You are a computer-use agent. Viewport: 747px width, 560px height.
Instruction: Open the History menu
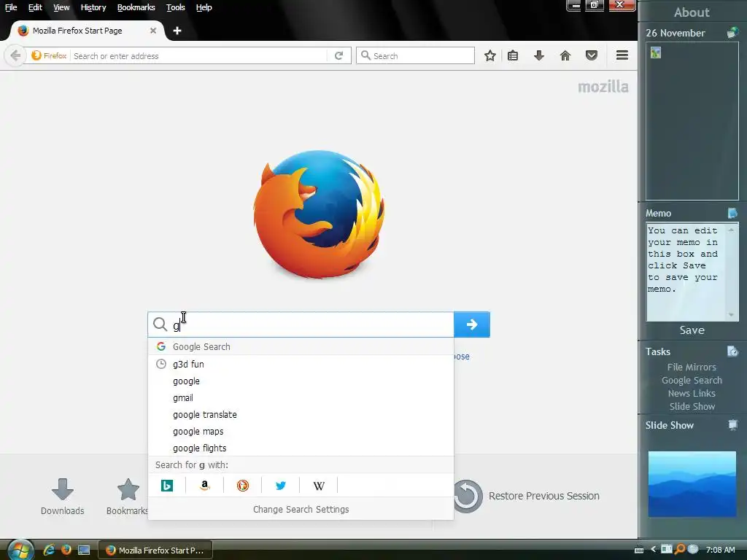coord(93,7)
